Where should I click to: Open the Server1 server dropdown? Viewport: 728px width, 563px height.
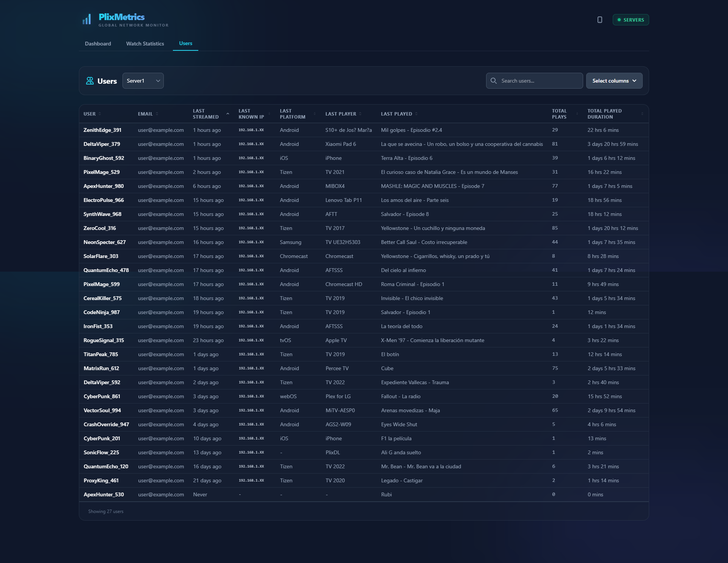click(143, 81)
